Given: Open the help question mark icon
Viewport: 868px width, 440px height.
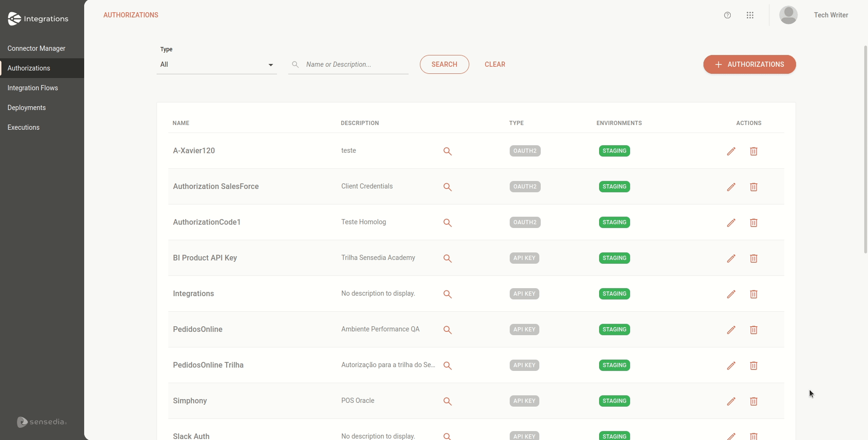Looking at the screenshot, I should coord(727,15).
